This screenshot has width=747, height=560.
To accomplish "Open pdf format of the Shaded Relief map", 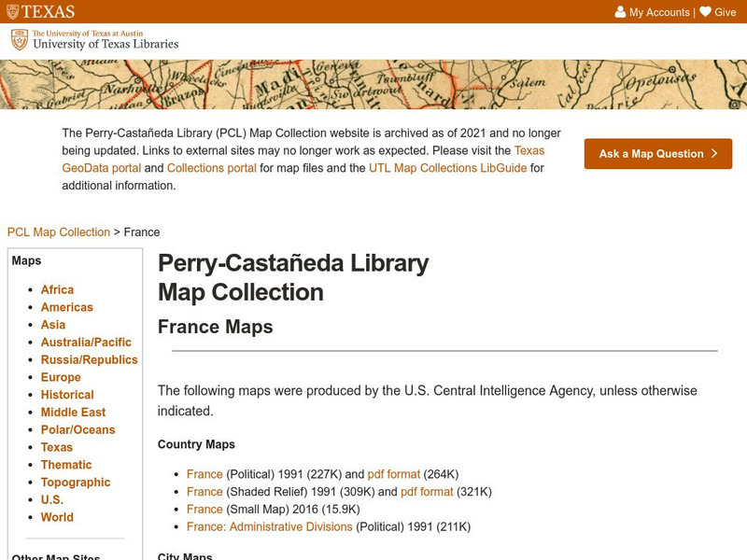I will 427,492.
